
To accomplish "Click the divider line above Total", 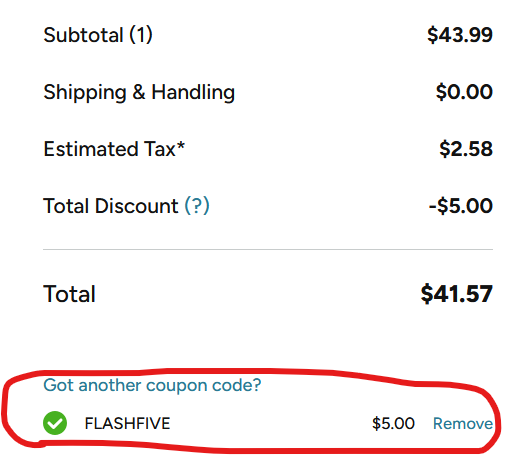I will [x=268, y=249].
